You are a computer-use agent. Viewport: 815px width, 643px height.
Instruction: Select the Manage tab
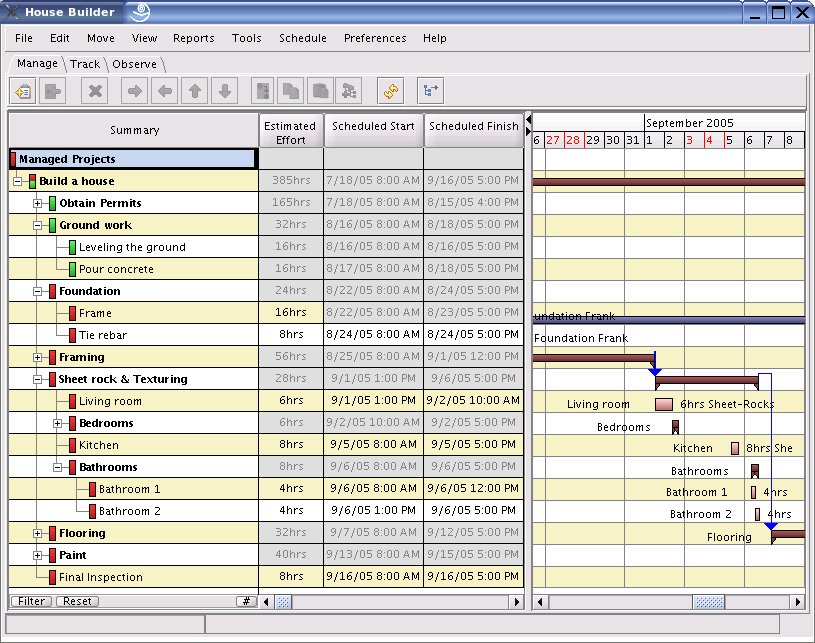pos(37,63)
